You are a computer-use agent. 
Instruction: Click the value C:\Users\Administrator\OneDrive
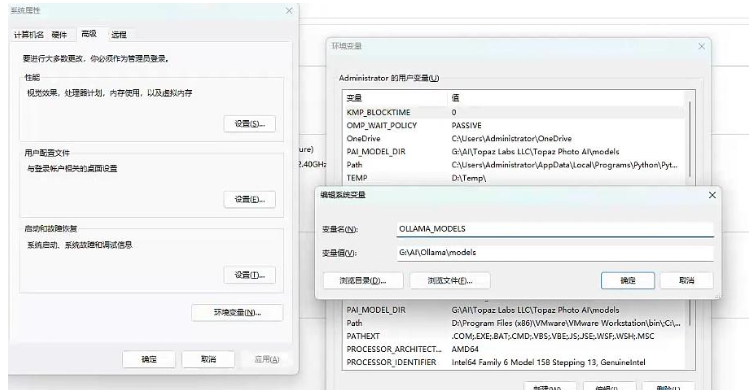pyautogui.click(x=511, y=139)
